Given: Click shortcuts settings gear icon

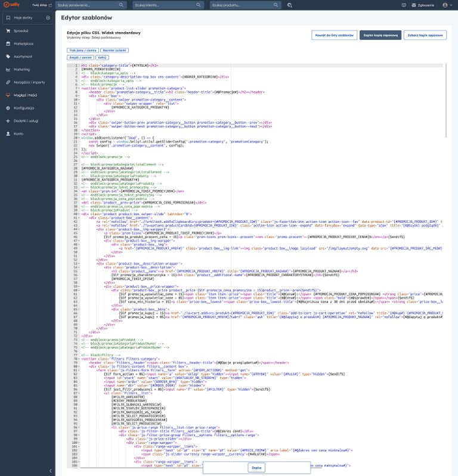Looking at the screenshot, I should click(48, 18).
